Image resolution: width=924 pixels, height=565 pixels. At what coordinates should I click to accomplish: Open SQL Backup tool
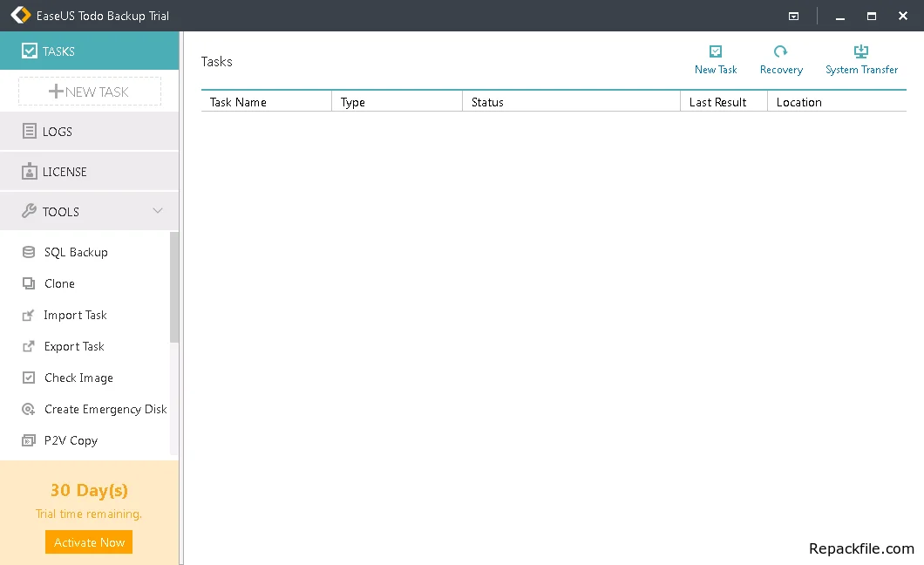[x=76, y=252]
